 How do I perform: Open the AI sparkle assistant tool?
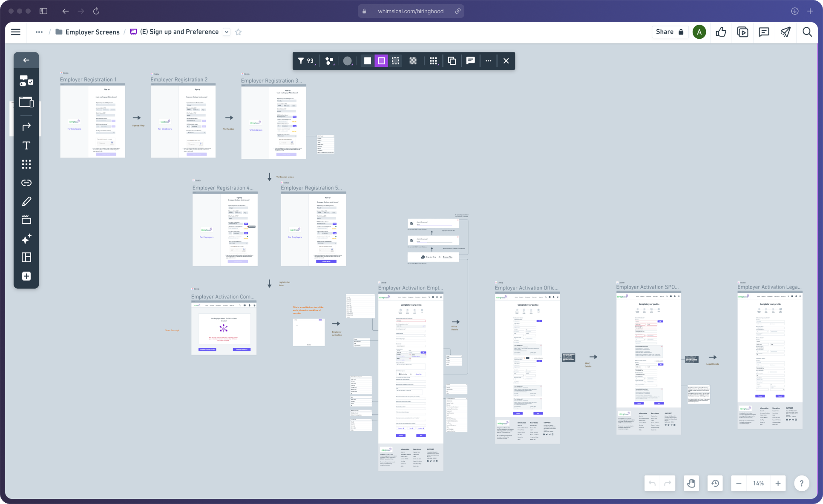coord(26,239)
